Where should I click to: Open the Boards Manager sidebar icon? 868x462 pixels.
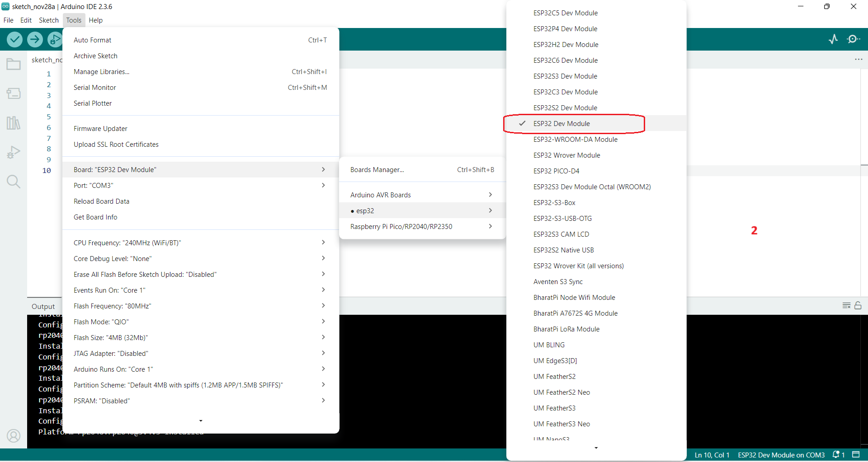14,93
